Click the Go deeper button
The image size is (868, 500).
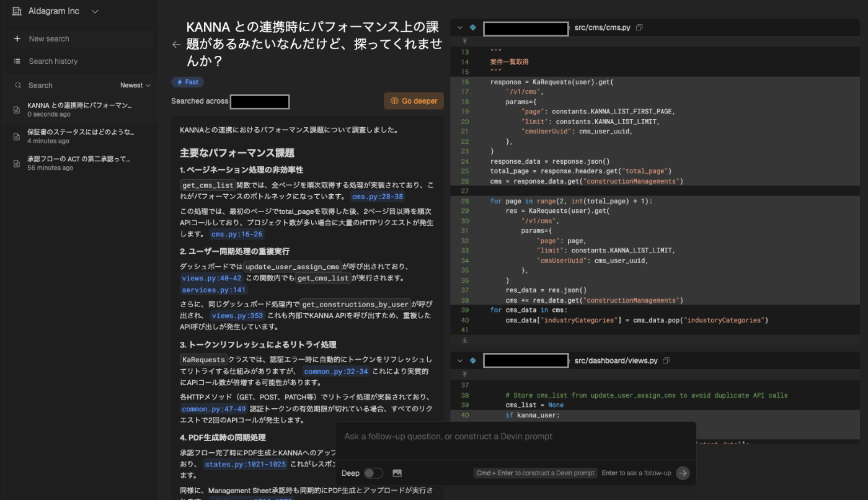(x=414, y=100)
